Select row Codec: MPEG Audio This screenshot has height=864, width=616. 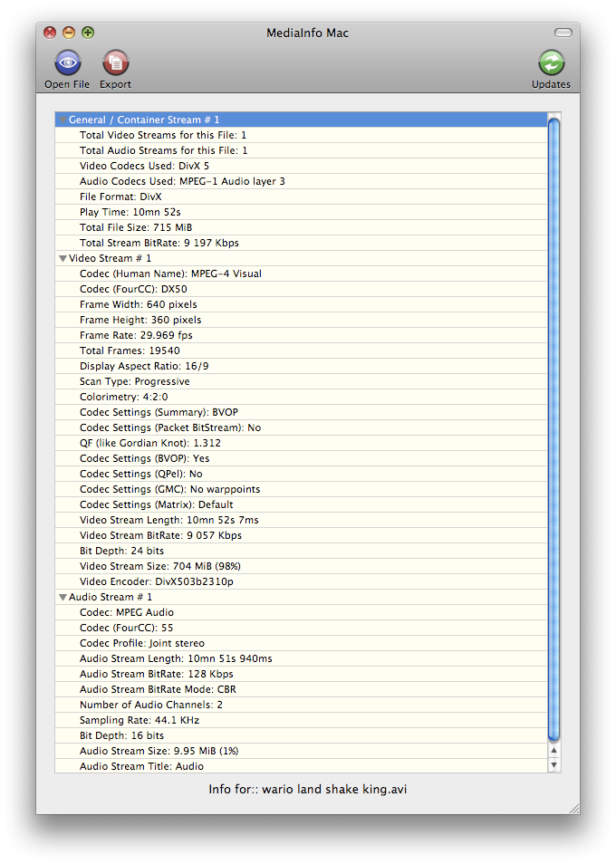tap(301, 613)
